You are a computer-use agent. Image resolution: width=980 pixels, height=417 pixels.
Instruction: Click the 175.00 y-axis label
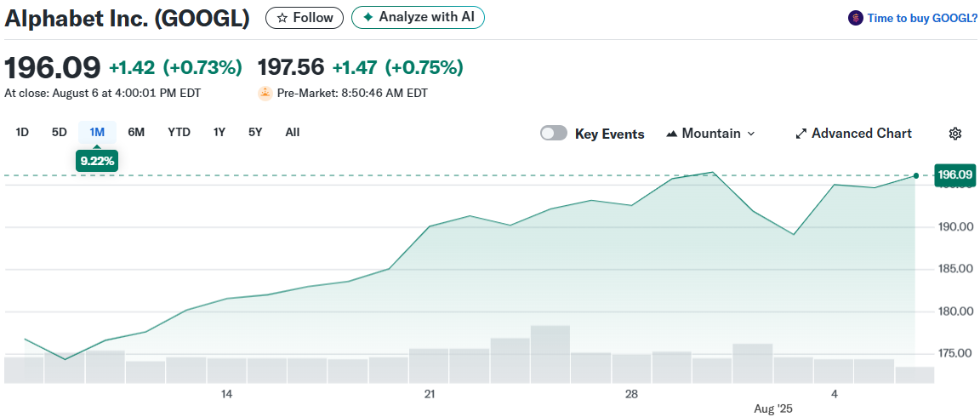(955, 354)
